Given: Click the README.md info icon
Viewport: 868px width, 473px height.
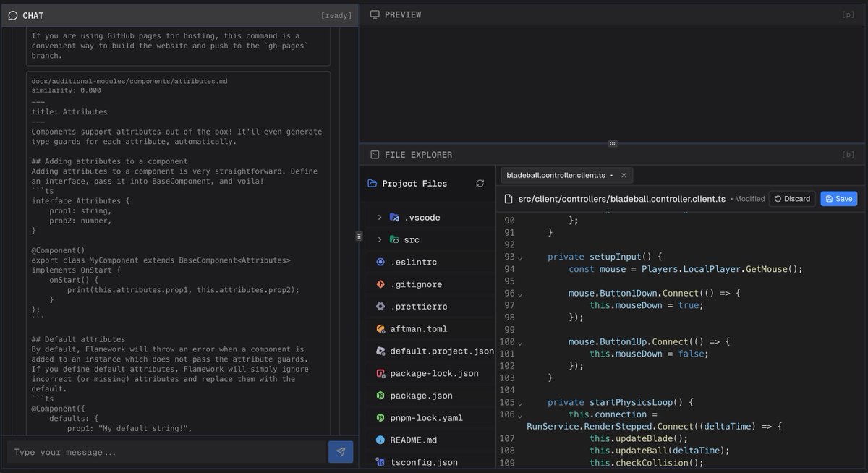Looking at the screenshot, I should [380, 440].
